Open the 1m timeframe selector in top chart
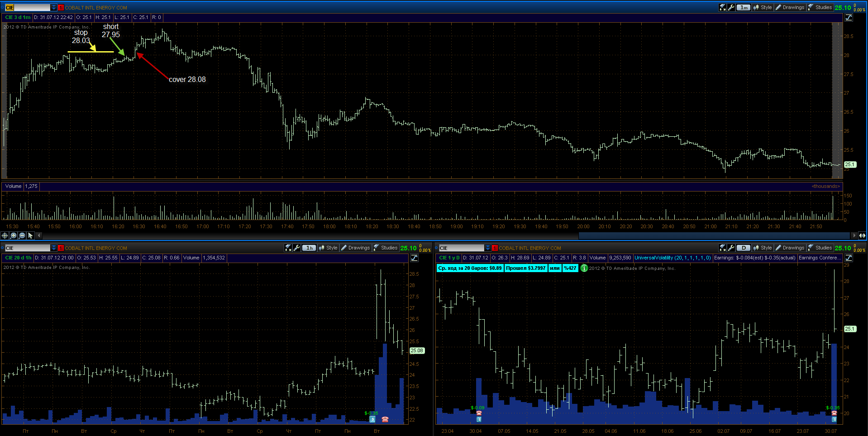The image size is (868, 436). point(744,7)
